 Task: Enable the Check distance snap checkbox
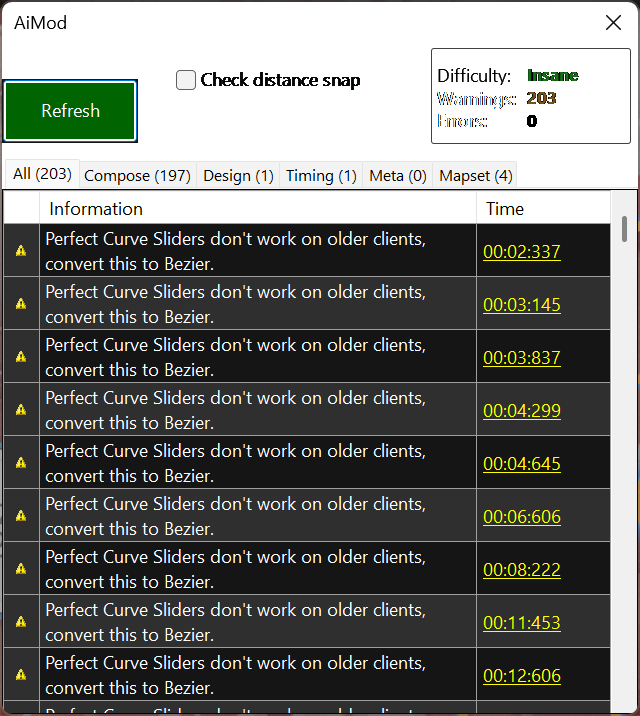(x=186, y=80)
